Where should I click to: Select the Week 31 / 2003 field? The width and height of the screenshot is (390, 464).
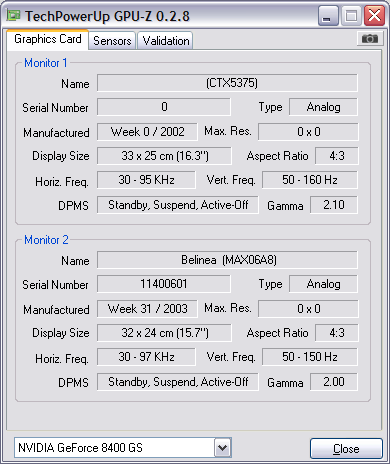147,309
